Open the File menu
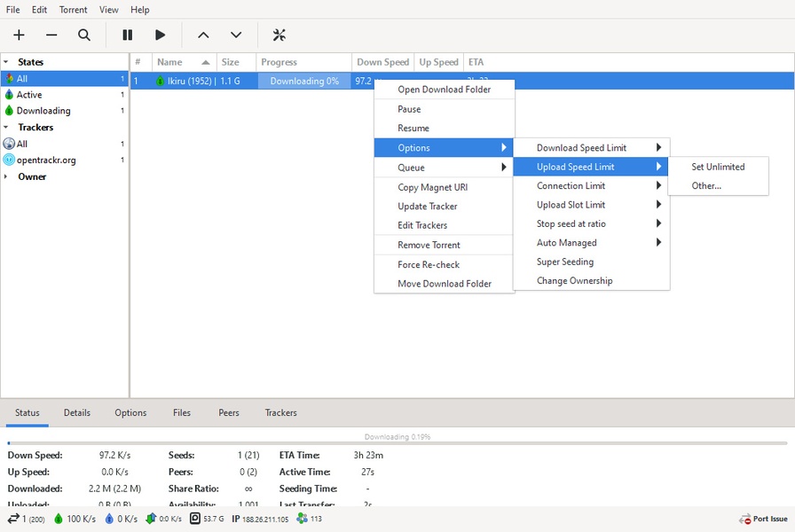The width and height of the screenshot is (795, 532). point(13,10)
